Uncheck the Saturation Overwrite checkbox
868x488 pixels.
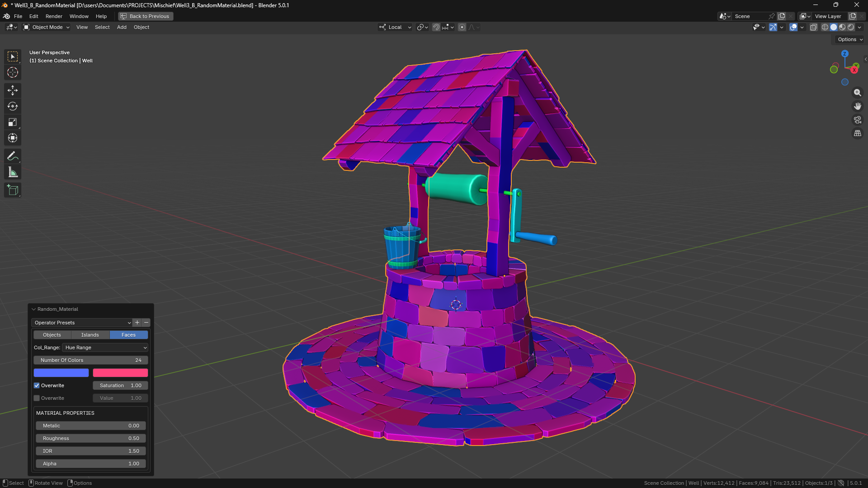coord(37,385)
